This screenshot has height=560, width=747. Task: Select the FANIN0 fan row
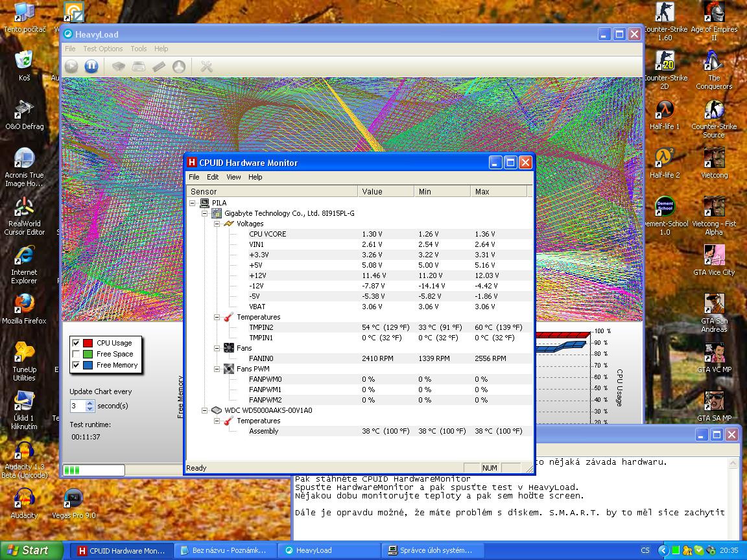(359, 358)
